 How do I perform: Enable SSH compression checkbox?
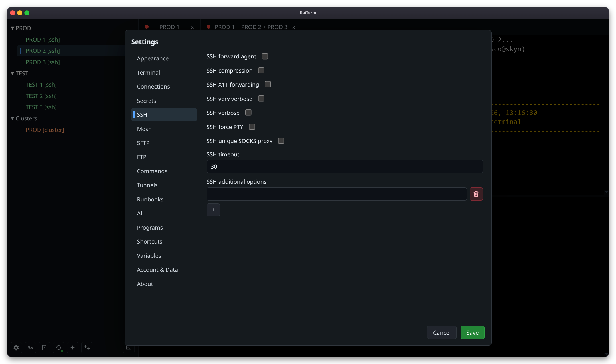click(x=261, y=70)
